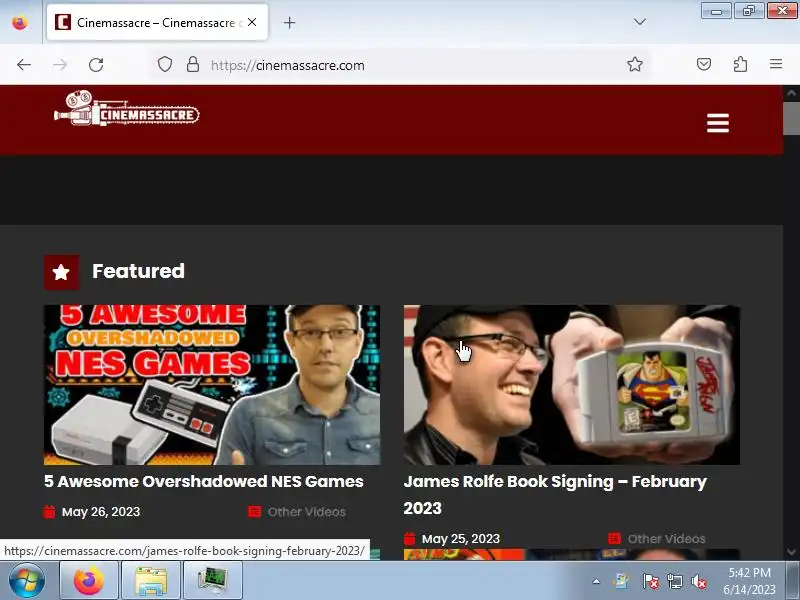
Task: Bookmark this page with the star icon
Action: (x=634, y=64)
